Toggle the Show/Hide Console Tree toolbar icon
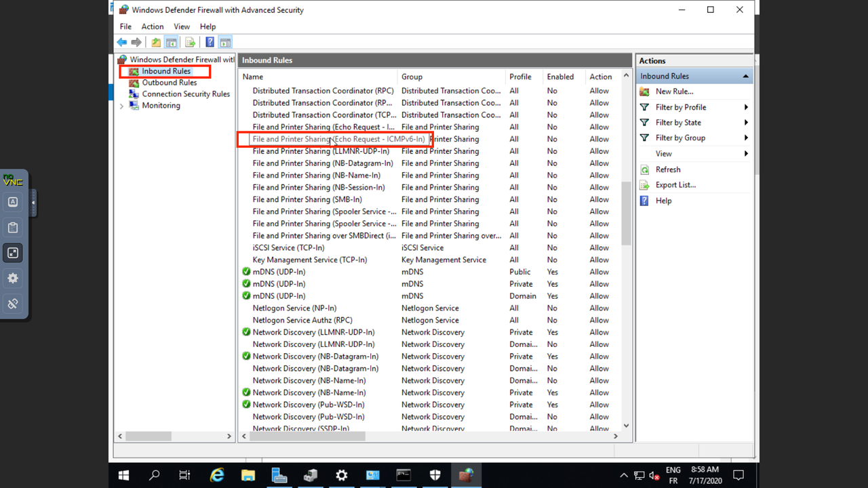The width and height of the screenshot is (868, 488). (x=172, y=42)
